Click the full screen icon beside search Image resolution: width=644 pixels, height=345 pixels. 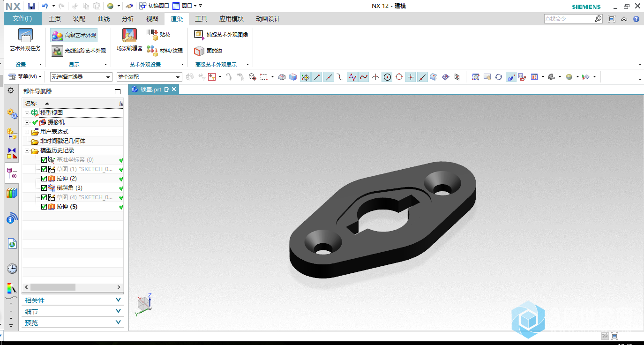coord(612,19)
